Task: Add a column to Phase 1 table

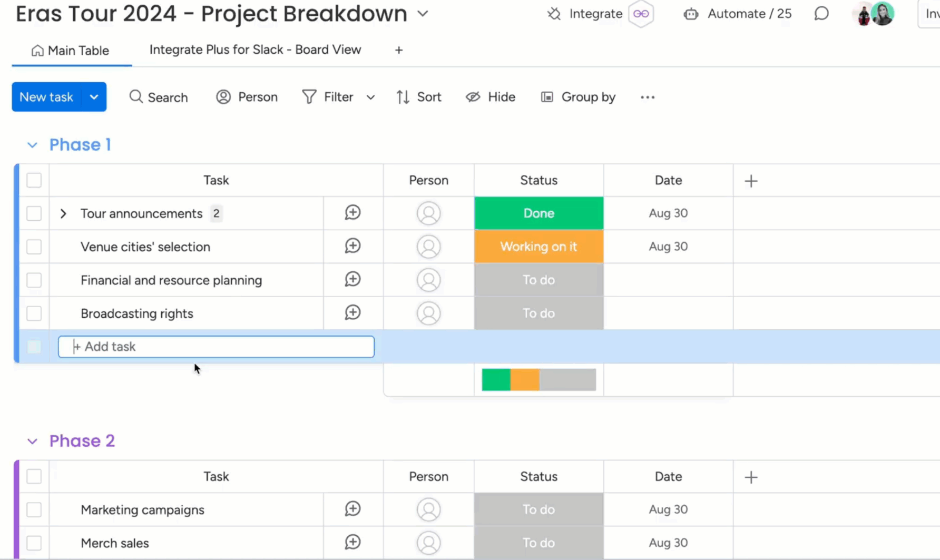Action: (x=751, y=181)
